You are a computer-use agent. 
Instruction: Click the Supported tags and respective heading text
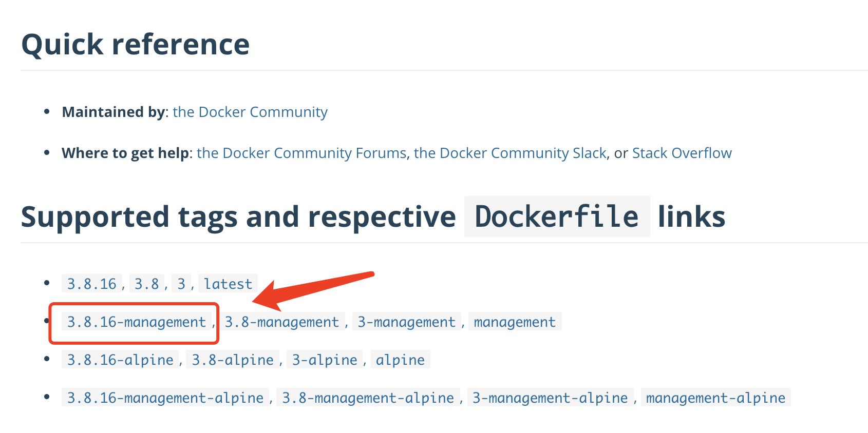(x=238, y=216)
